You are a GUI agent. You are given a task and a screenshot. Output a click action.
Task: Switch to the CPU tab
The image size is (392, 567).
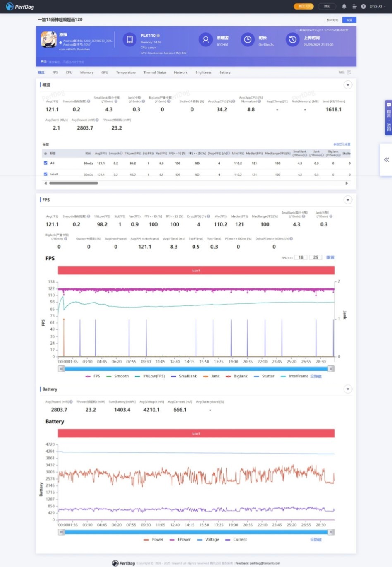69,72
